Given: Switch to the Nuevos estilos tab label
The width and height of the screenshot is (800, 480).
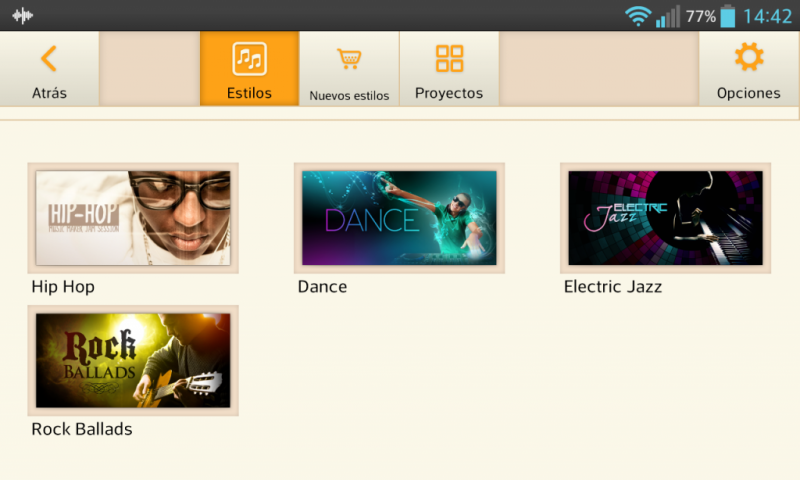Looking at the screenshot, I should click(349, 96).
